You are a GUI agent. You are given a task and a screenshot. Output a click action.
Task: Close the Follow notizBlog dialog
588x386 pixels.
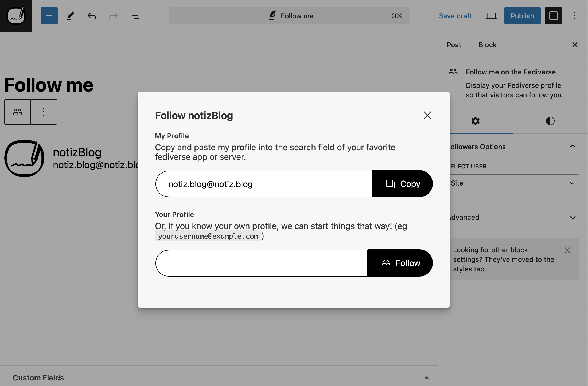(427, 115)
